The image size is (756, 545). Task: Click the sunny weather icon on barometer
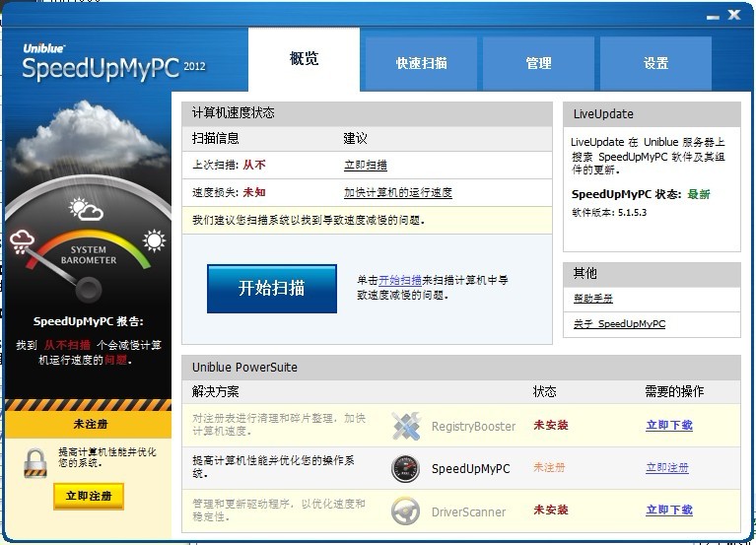tap(155, 240)
